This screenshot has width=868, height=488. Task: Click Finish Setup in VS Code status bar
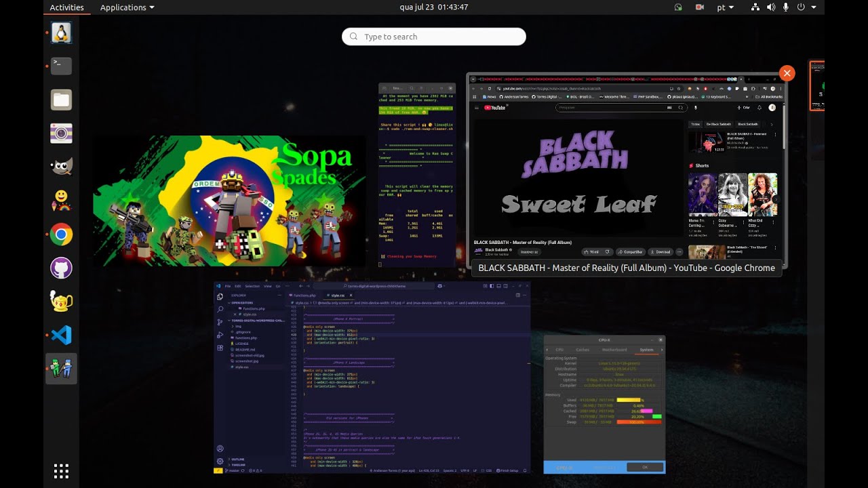pyautogui.click(x=509, y=470)
